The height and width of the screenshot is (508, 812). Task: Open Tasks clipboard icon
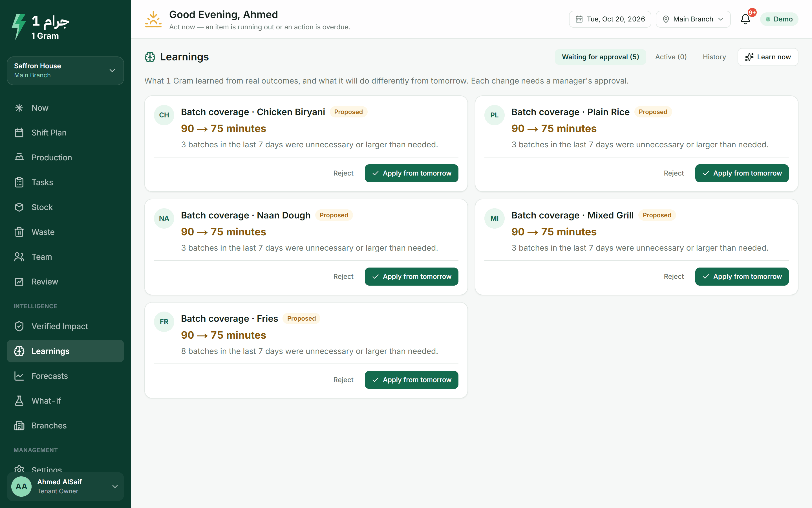(x=19, y=182)
